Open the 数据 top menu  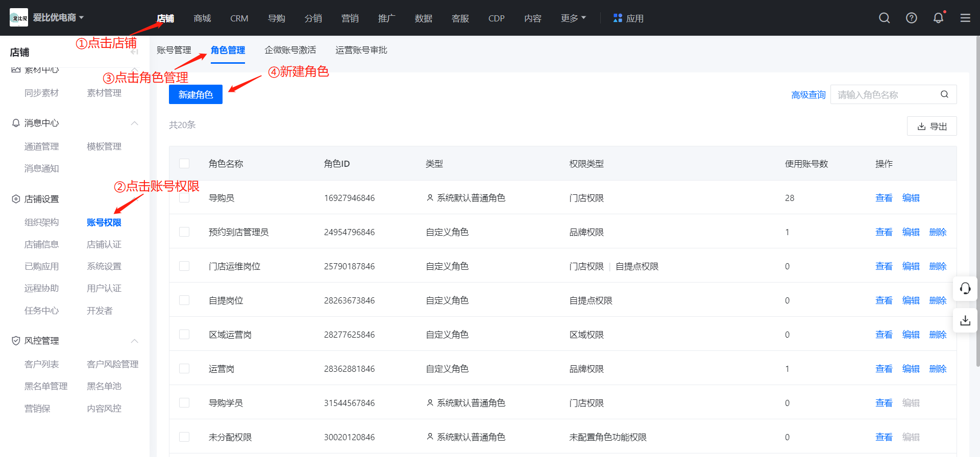[423, 18]
